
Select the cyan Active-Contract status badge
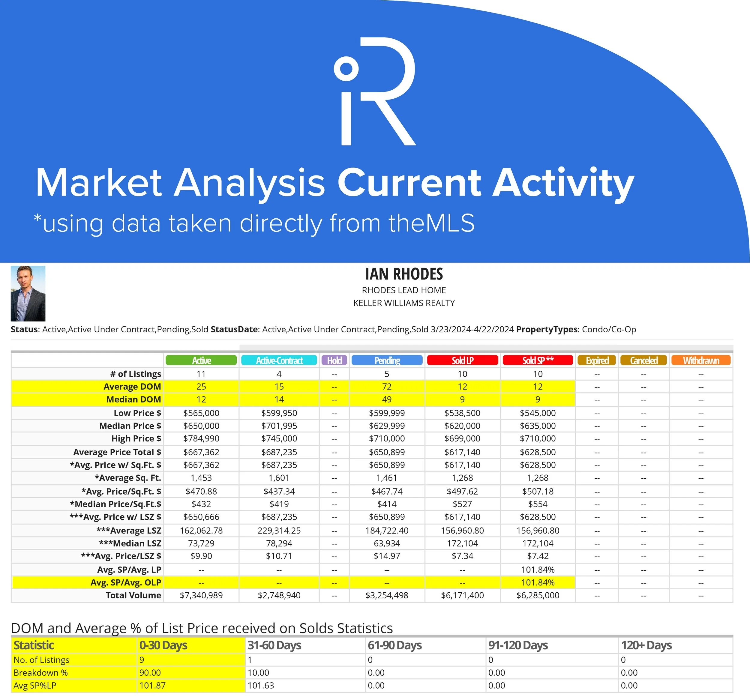coord(279,360)
